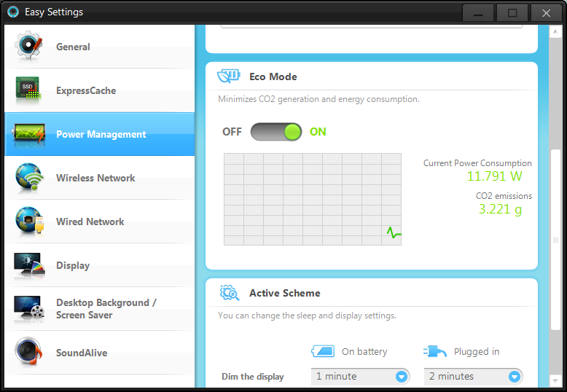Viewport: 567px width, 392px height.
Task: Click the ExpressCache SSD chip icon
Action: [29, 90]
